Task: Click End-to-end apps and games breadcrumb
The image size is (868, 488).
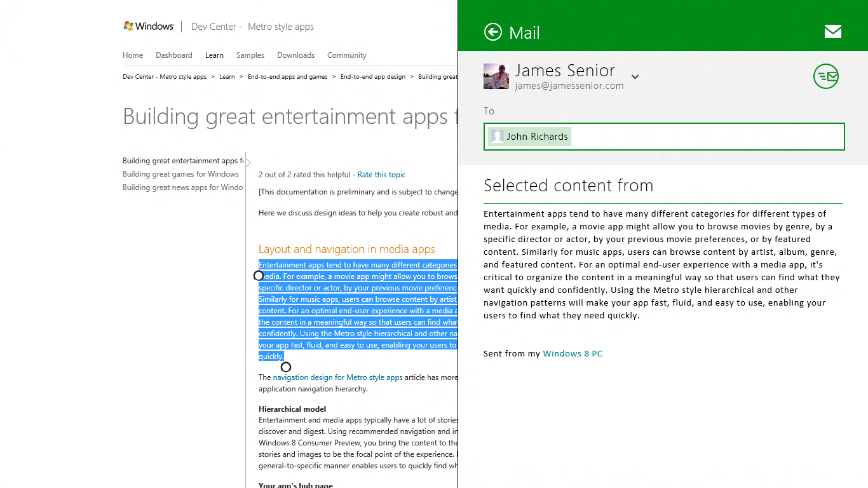Action: coord(287,77)
